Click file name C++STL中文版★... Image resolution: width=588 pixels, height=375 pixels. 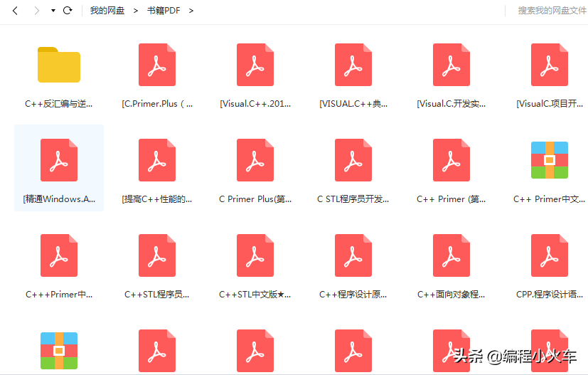[255, 295]
